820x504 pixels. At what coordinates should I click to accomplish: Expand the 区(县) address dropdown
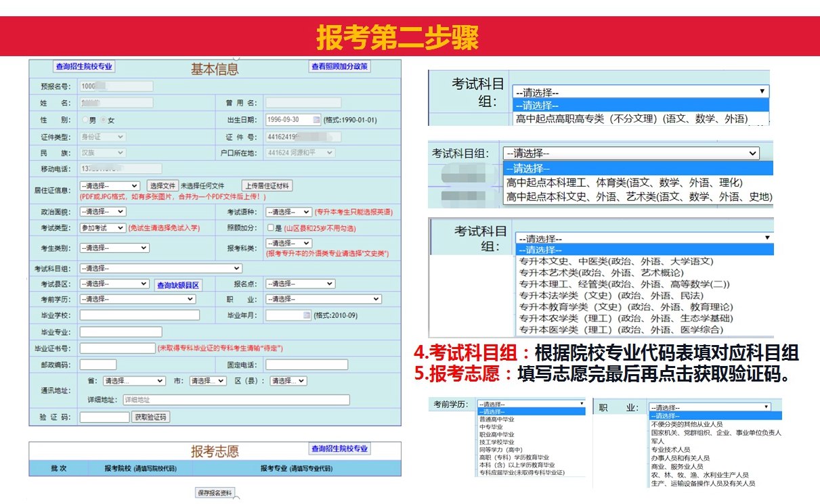(x=288, y=381)
